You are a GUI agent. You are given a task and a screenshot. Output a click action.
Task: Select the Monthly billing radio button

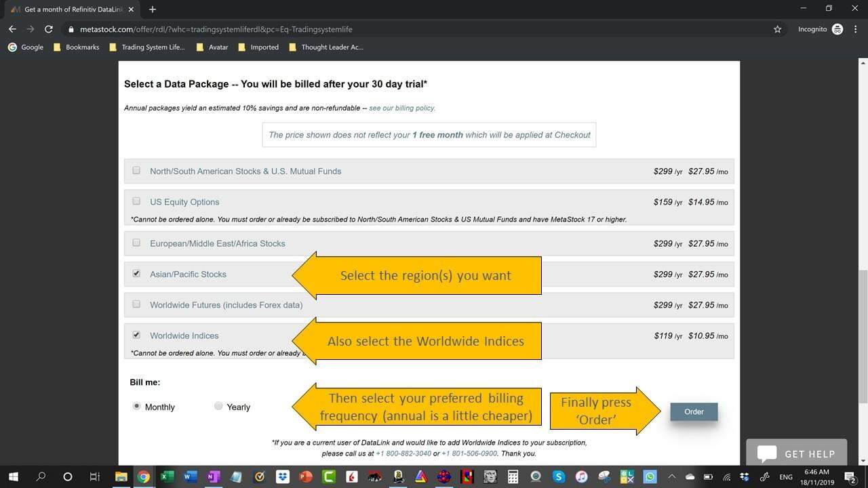pos(136,406)
